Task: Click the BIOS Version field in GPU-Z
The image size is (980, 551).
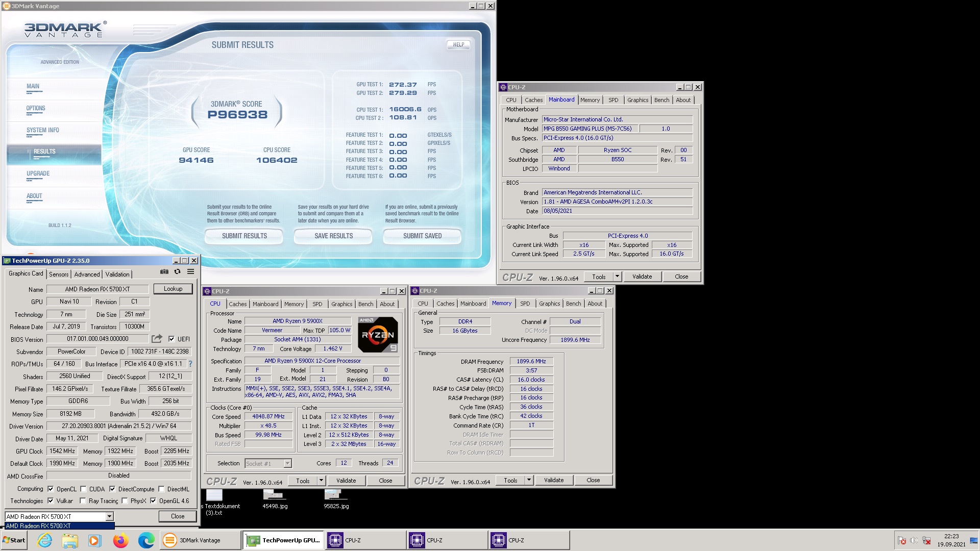Action: coord(97,339)
